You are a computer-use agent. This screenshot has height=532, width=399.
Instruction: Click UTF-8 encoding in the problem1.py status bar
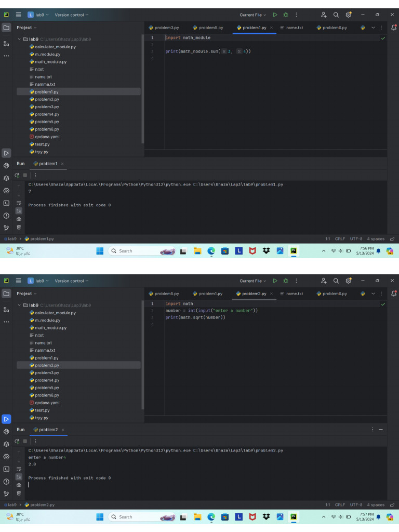[x=356, y=239]
